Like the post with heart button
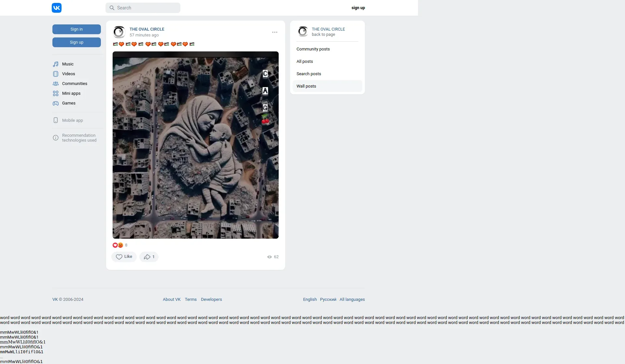Image resolution: width=625 pixels, height=364 pixels. click(124, 257)
